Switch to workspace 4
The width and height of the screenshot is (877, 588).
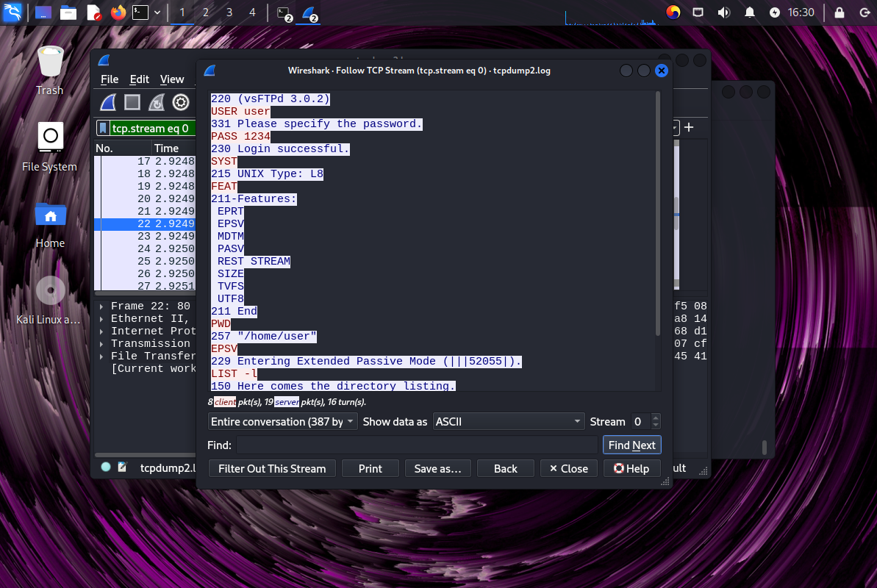click(x=252, y=12)
